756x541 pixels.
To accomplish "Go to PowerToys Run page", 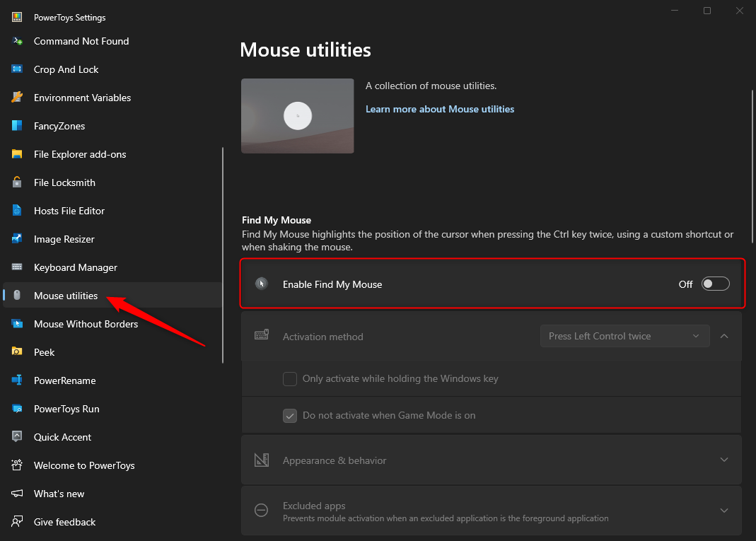I will [66, 409].
